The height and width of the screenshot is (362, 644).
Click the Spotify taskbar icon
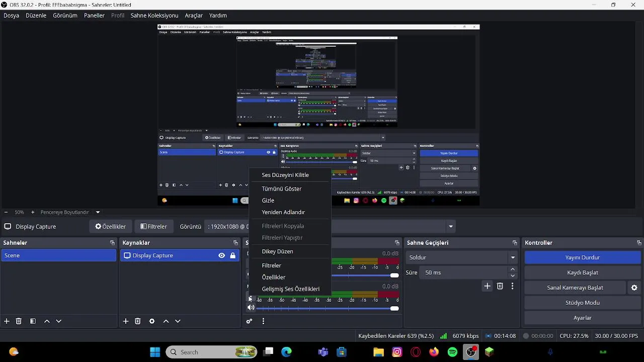452,352
